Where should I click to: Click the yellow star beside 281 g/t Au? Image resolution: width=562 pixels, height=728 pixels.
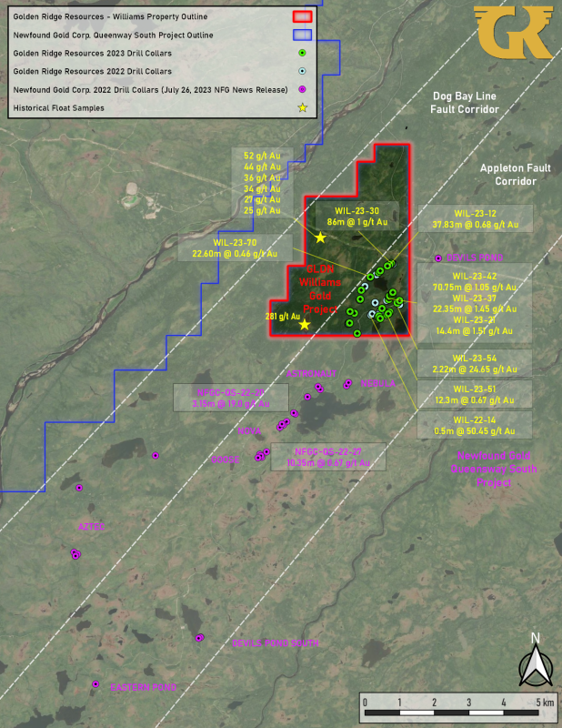pyautogui.click(x=305, y=325)
